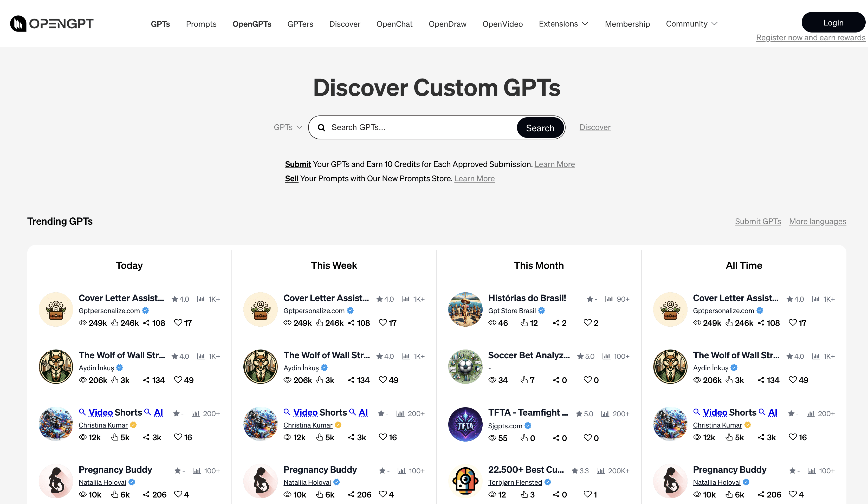This screenshot has width=868, height=504.
Task: Open the GPTs search type dropdown
Action: [x=288, y=127]
